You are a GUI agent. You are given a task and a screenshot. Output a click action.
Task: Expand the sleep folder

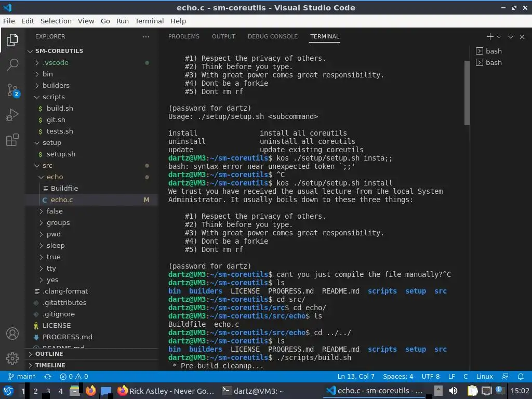pos(91,246)
